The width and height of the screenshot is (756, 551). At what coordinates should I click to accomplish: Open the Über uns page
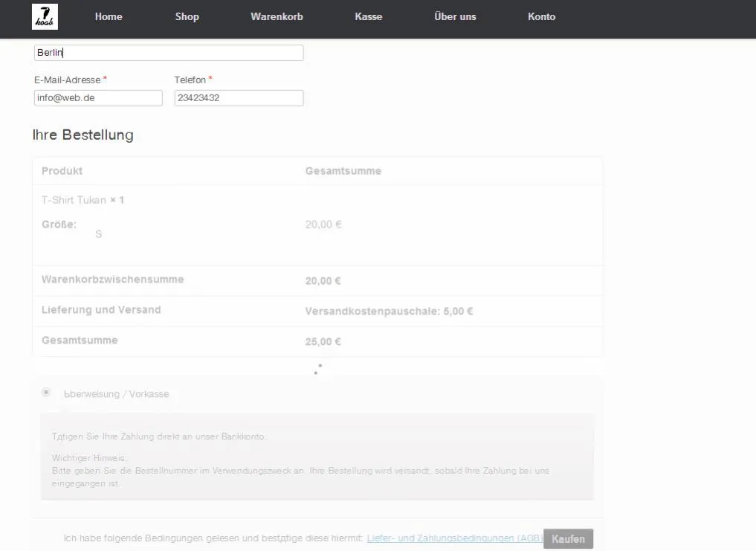(x=455, y=16)
